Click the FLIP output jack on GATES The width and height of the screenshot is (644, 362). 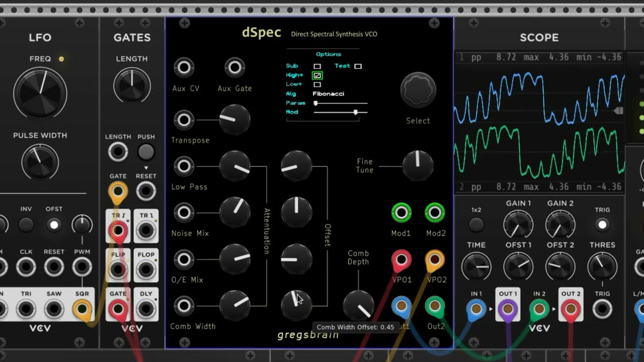(x=118, y=270)
